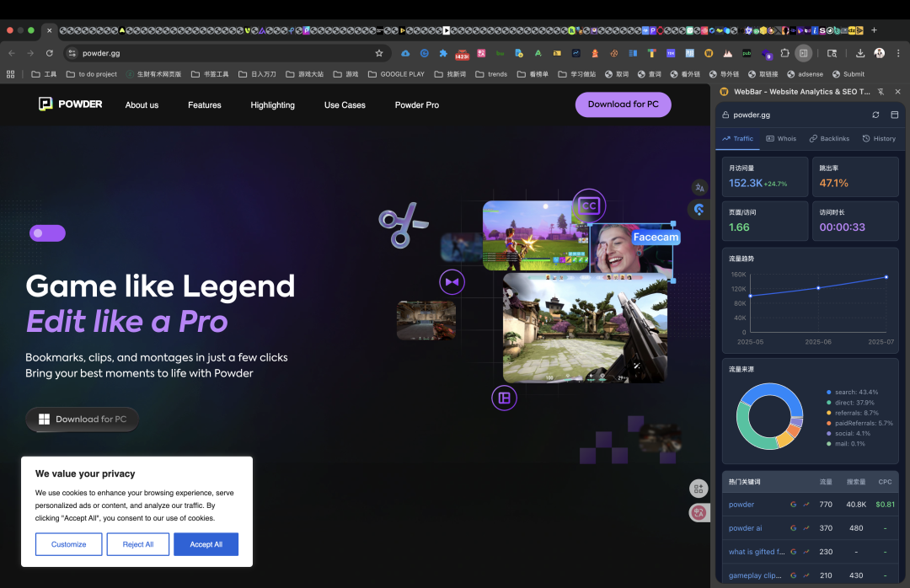Image resolution: width=910 pixels, height=588 pixels.
Task: Open the About us menu item
Action: pos(142,105)
